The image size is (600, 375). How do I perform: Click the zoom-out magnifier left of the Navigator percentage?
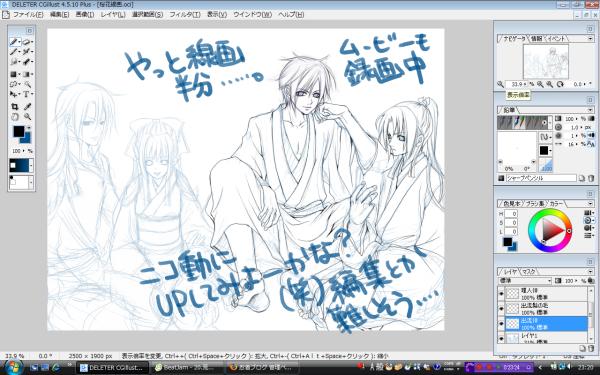point(501,84)
